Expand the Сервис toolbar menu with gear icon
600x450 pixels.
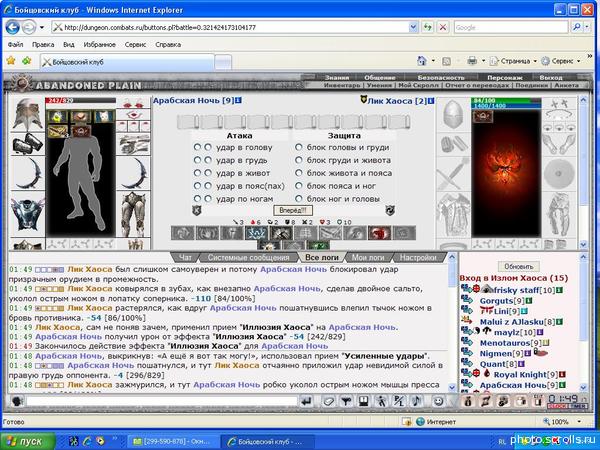561,60
